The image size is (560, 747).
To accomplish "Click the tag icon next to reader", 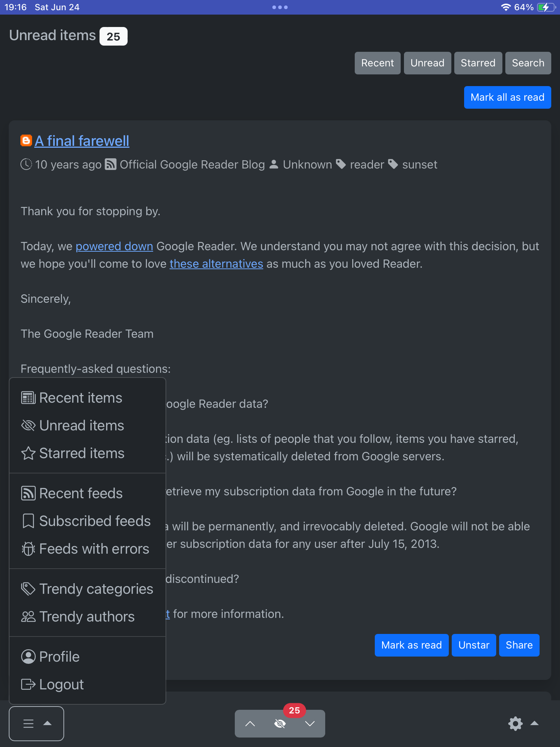I will click(341, 165).
